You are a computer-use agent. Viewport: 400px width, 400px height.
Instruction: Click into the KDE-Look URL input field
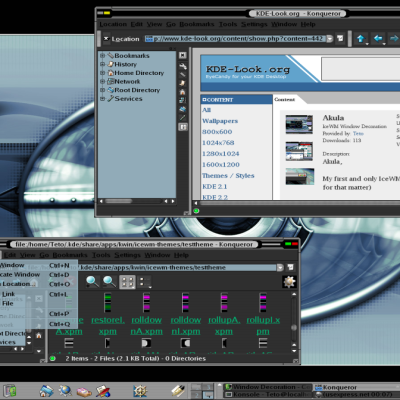click(235, 39)
